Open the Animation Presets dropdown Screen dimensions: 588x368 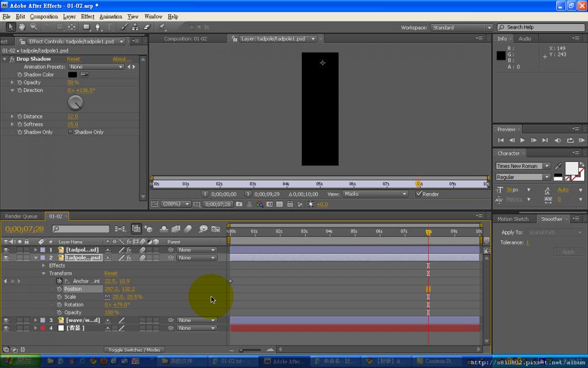click(x=96, y=67)
